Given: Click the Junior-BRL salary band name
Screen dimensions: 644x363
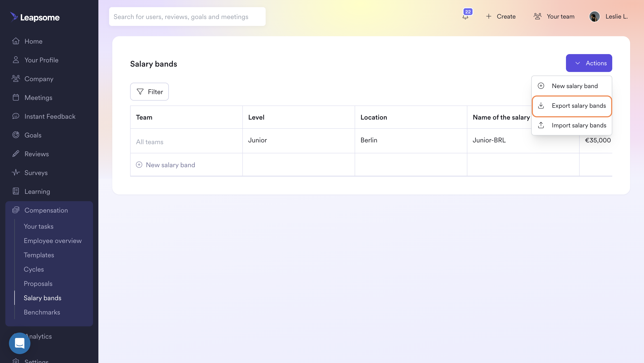Looking at the screenshot, I should pos(489,140).
